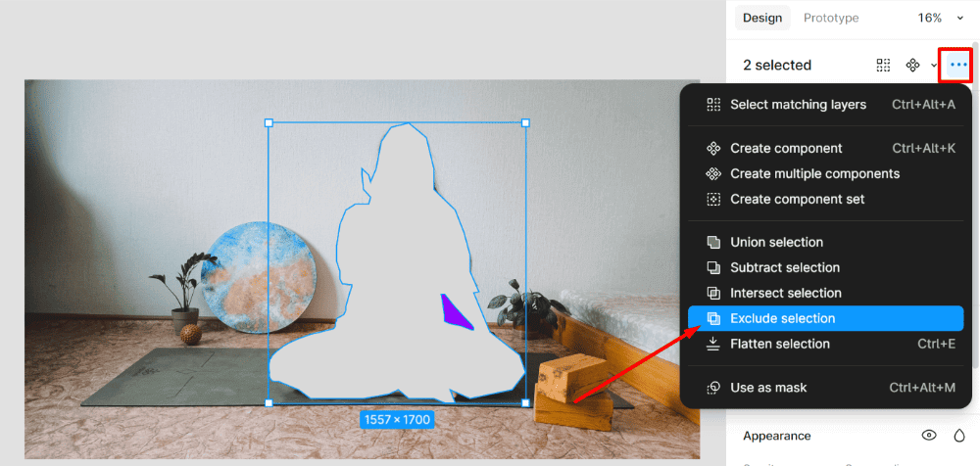Click the three-dot more actions icon
This screenshot has width=980, height=466.
click(957, 65)
